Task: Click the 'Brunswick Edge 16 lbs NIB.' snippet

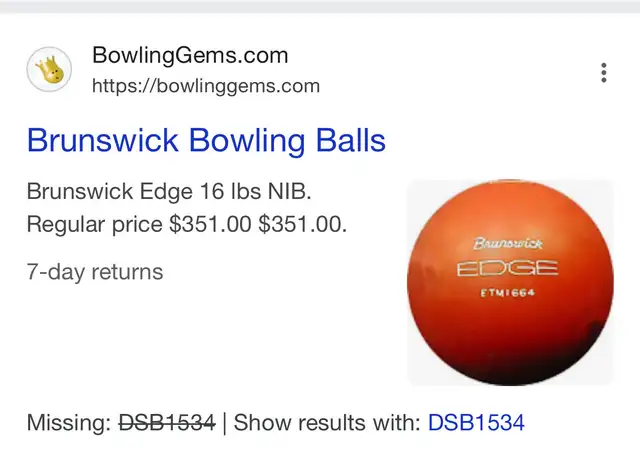Action: point(169,191)
